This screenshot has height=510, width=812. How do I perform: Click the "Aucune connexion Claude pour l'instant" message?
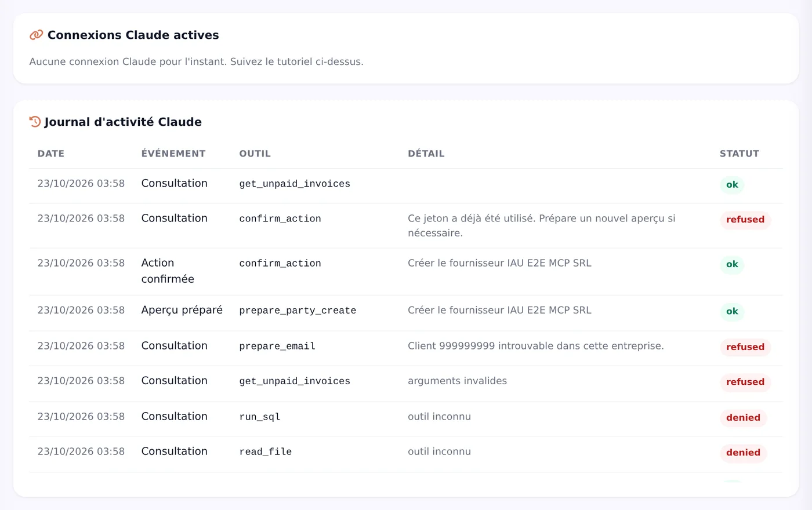[x=197, y=61]
